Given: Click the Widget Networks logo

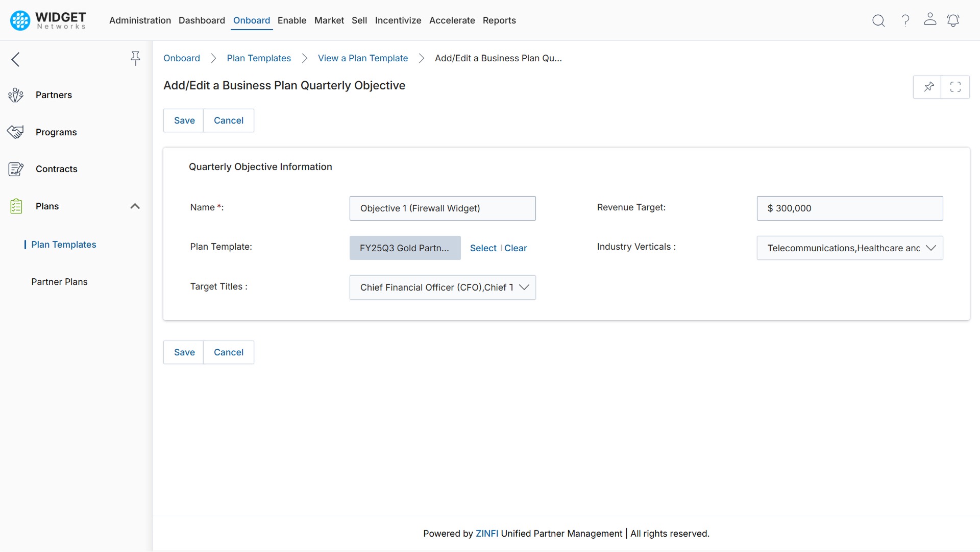Looking at the screenshot, I should (x=47, y=20).
